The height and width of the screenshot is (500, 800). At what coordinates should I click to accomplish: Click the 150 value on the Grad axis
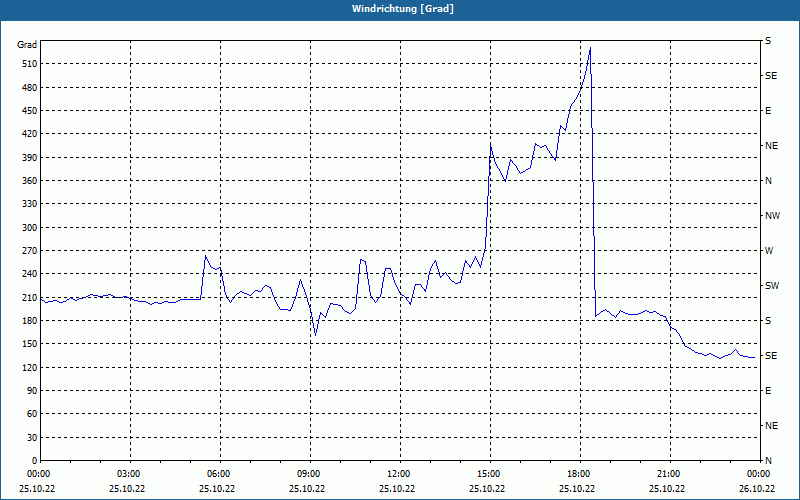click(x=29, y=344)
